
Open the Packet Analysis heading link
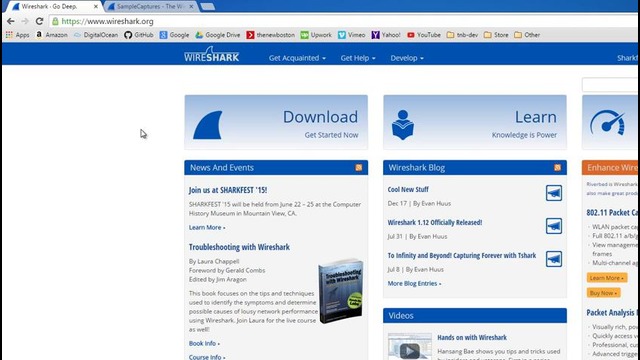point(612,313)
